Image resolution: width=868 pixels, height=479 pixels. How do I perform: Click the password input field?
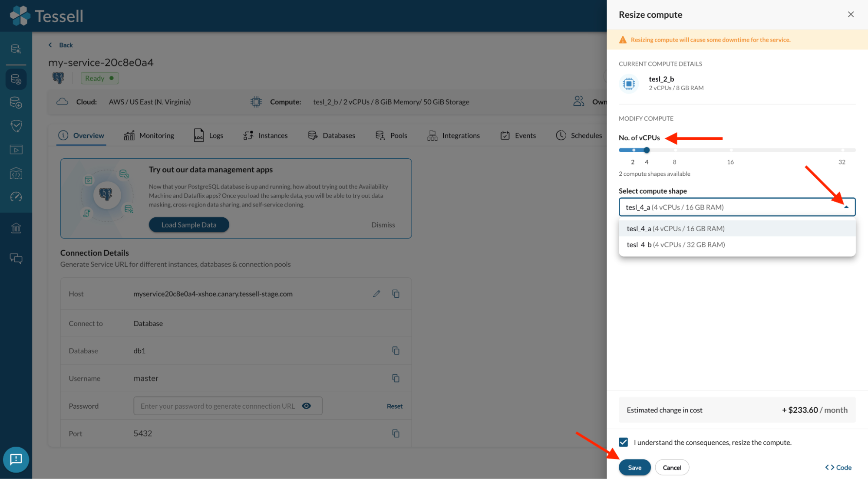point(228,406)
